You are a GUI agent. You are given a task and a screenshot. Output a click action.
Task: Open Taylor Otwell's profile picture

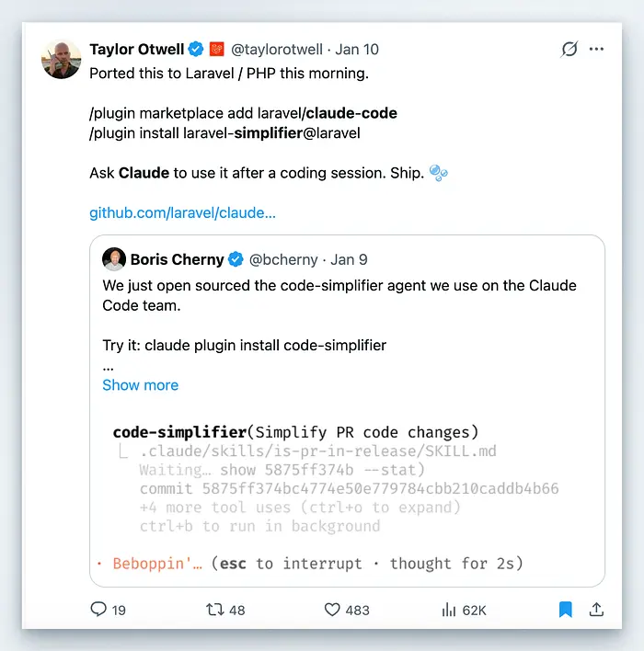tap(62, 60)
